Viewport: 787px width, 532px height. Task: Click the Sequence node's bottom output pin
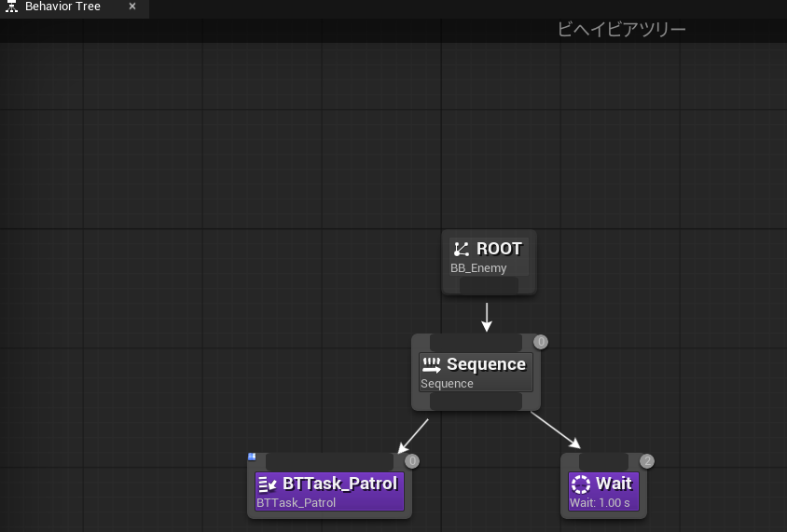tap(476, 402)
